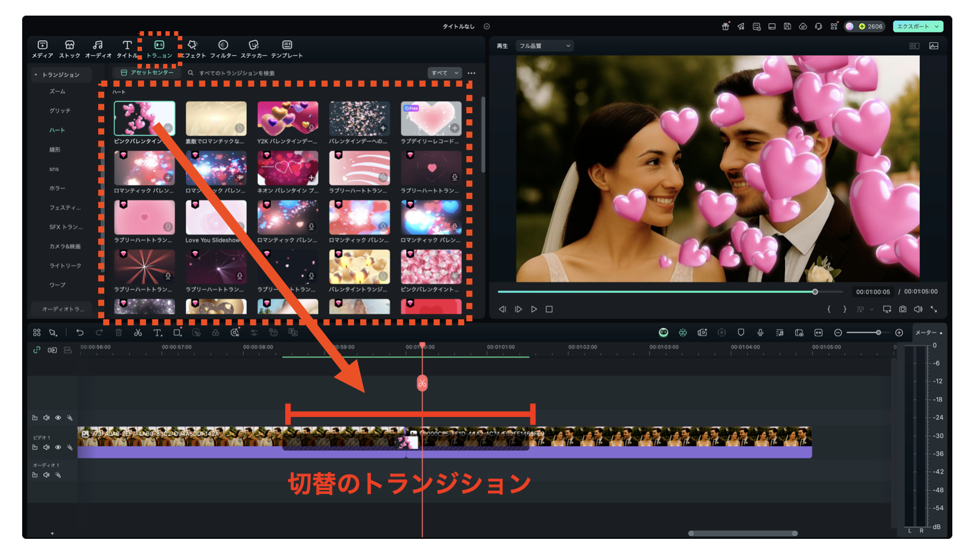The height and width of the screenshot is (560, 977).
Task: Click the delete trash icon
Action: [119, 333]
